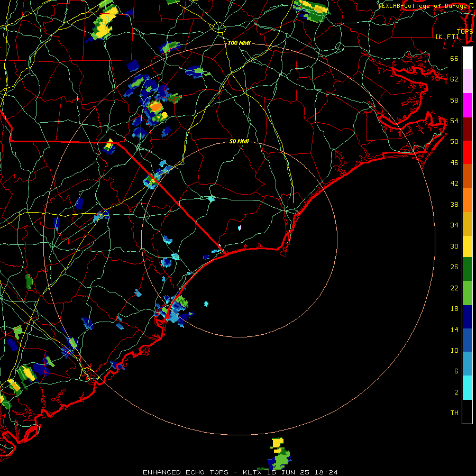
Task: Choose the dark orange legend block
Action: [467, 176]
